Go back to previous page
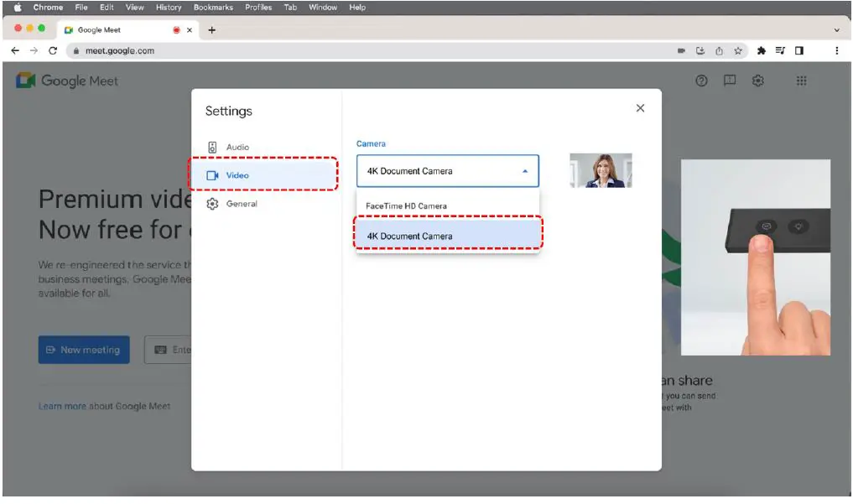The height and width of the screenshot is (504, 853). 15,50
